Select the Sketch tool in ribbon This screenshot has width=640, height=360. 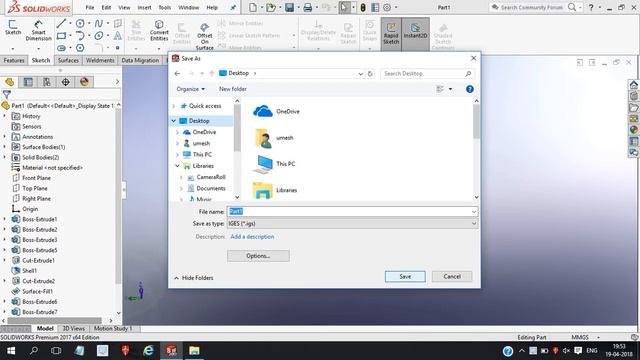13,28
